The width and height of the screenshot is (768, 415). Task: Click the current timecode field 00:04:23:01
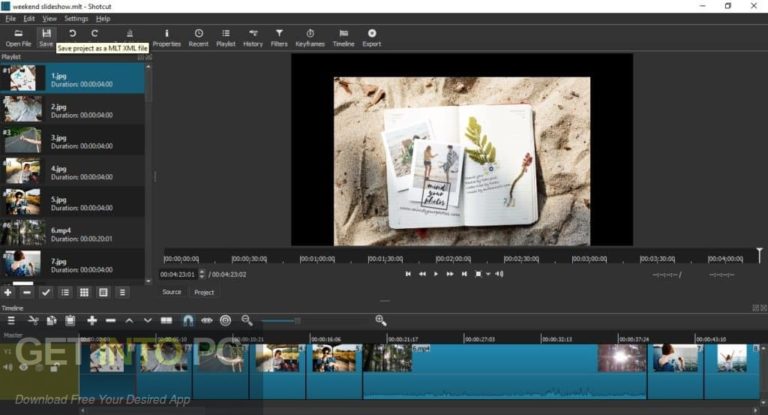pos(177,274)
